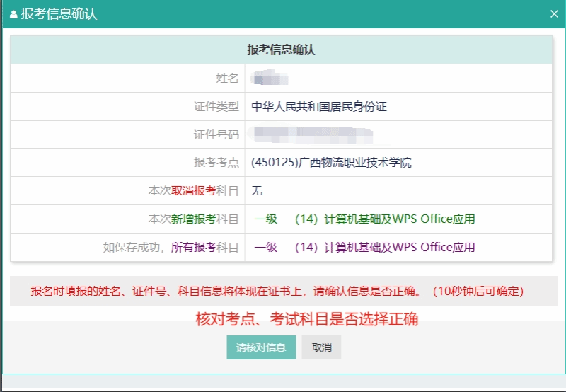The height and width of the screenshot is (392, 566).
Task: Close the 报考信息确认 dialog with the X
Action: pos(554,13)
